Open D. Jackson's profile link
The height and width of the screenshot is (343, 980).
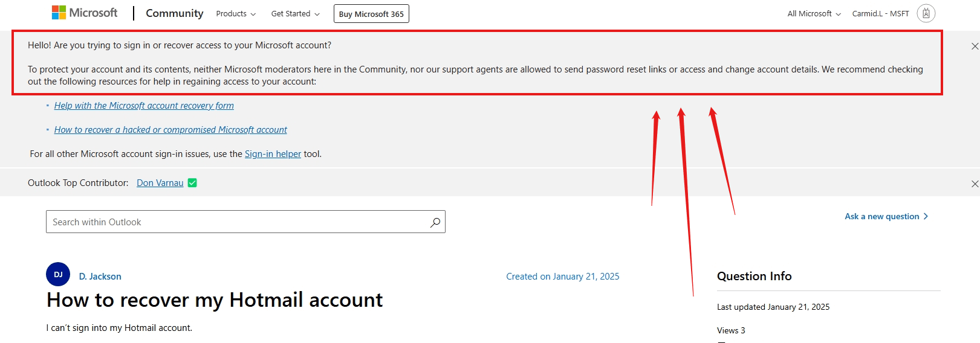[100, 277]
